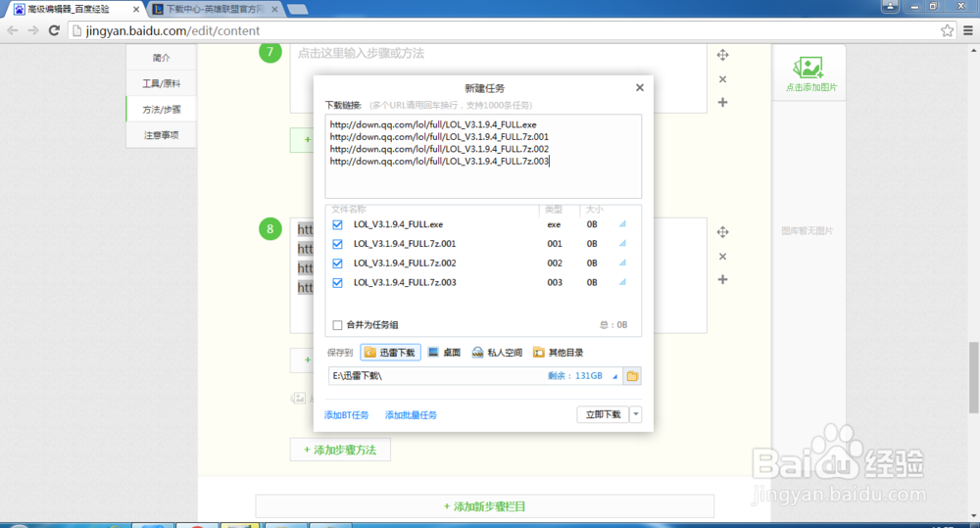Image resolution: width=980 pixels, height=528 pixels.
Task: Go to 注意事项 section in sidebar
Action: pyautogui.click(x=162, y=135)
